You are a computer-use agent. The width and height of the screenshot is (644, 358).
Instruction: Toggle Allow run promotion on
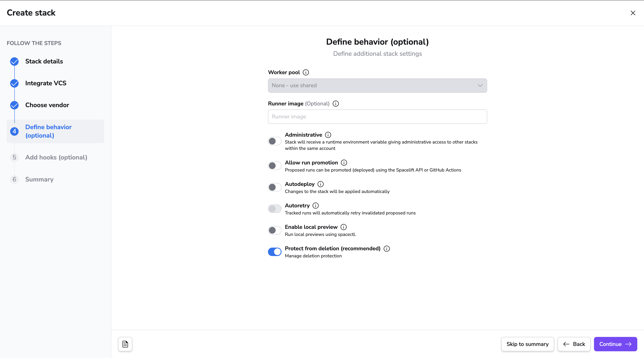click(275, 166)
